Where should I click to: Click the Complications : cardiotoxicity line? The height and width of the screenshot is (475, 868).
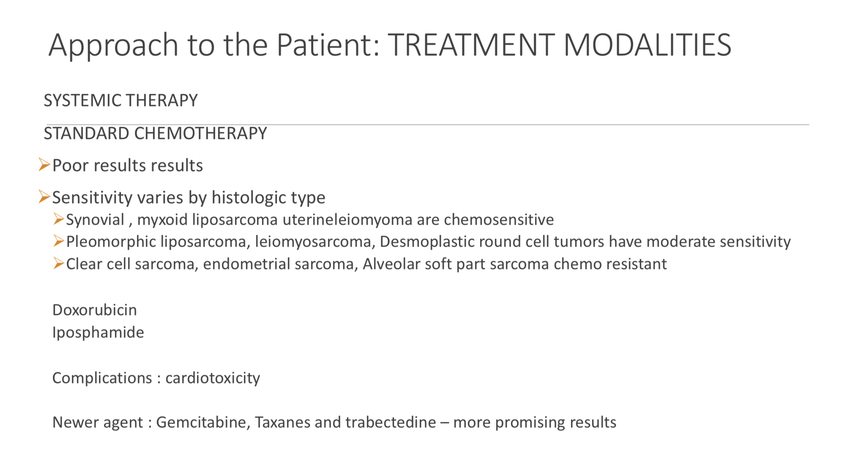click(x=156, y=378)
